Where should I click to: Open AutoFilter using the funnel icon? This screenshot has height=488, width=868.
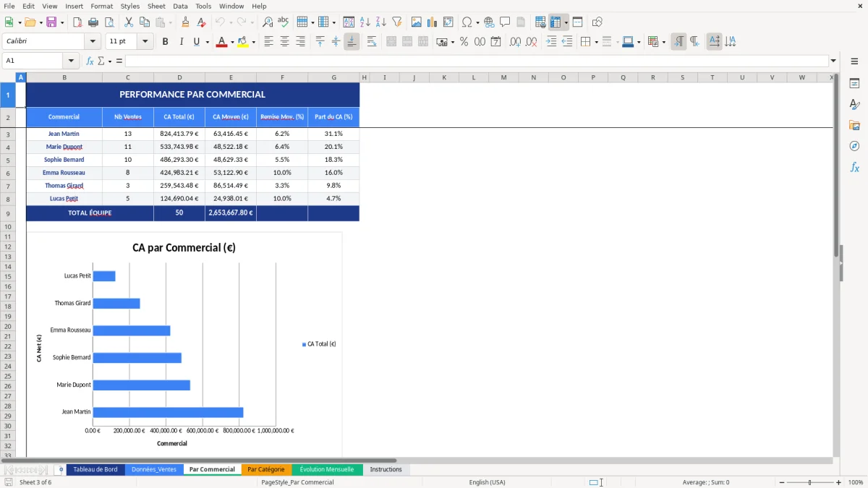click(x=398, y=22)
